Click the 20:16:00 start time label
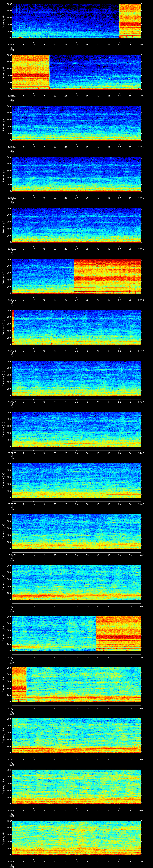The width and height of the screenshot is (153, 868). [x=12, y=147]
